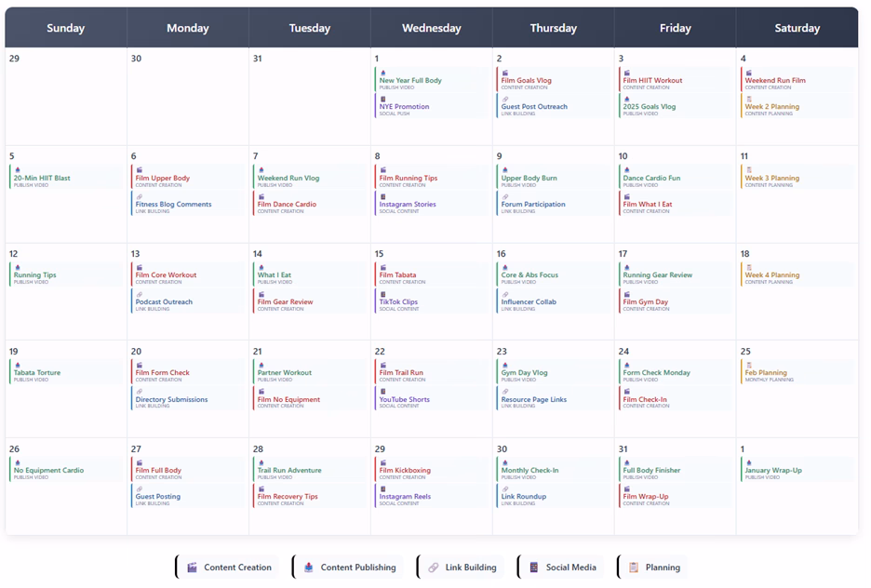Open the Core & Abs Focus event
This screenshot has width=871, height=588.
pos(554,274)
